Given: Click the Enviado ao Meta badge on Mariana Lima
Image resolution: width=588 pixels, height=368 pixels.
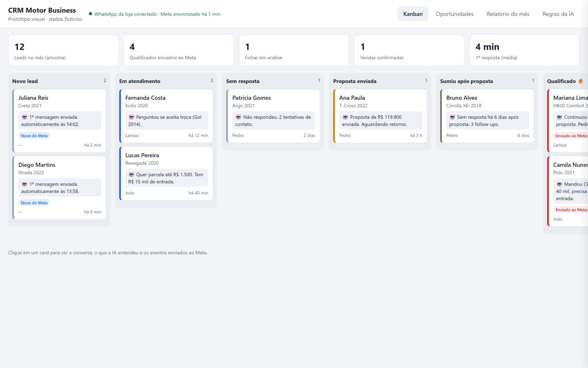Looking at the screenshot, I should pyautogui.click(x=571, y=136).
